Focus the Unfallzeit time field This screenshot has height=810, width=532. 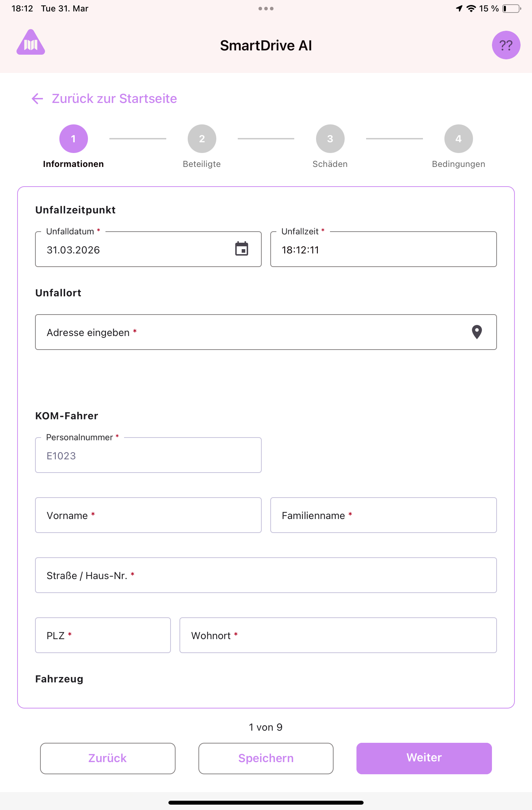383,250
